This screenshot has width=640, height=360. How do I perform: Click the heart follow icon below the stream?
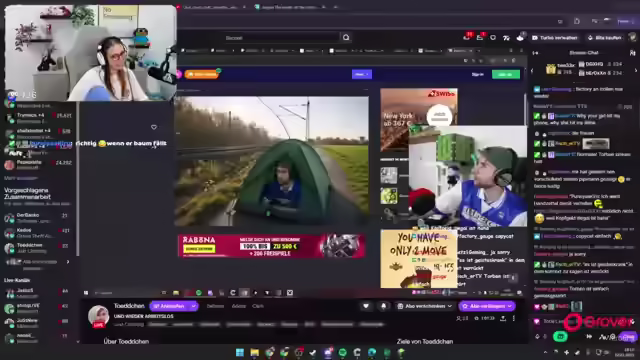tap(366, 306)
